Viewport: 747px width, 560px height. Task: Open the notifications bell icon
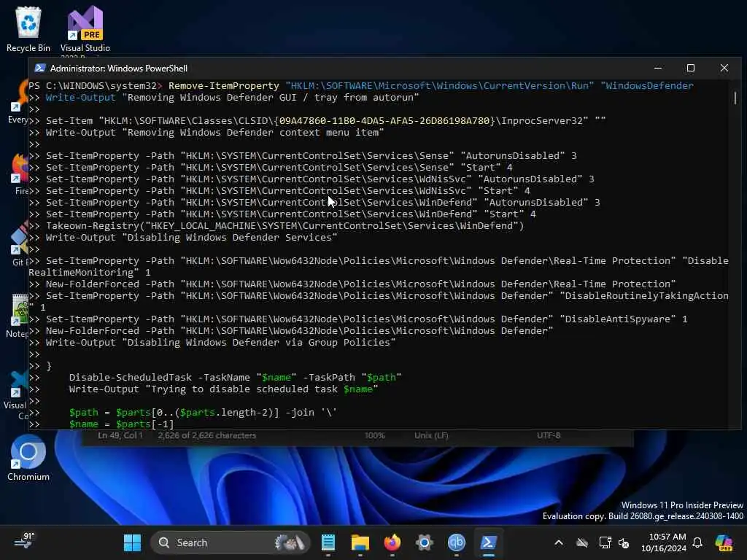697,542
